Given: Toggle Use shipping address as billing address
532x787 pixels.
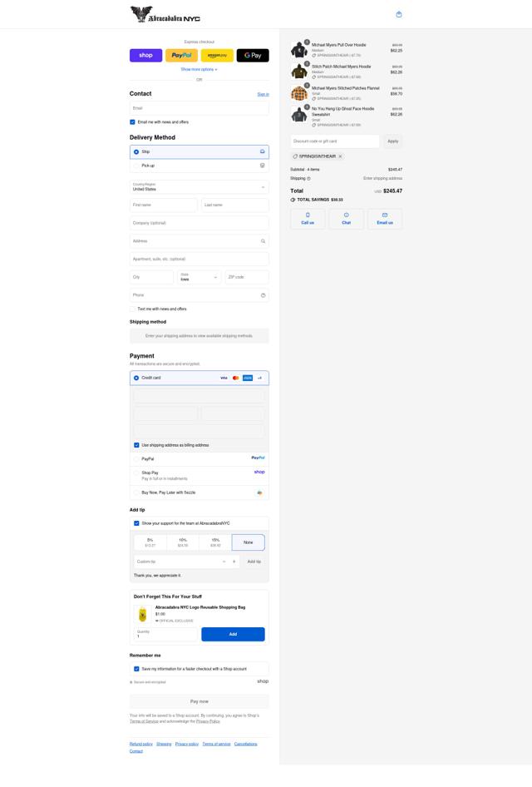Looking at the screenshot, I should [x=136, y=445].
